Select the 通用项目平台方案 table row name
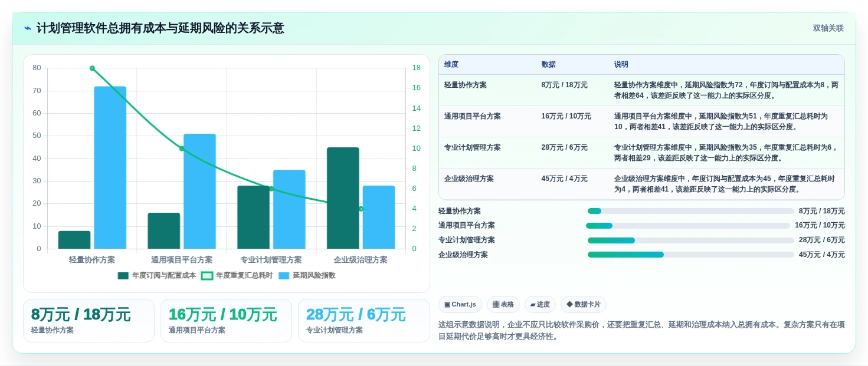Image resolution: width=868 pixels, height=366 pixels. click(x=473, y=116)
